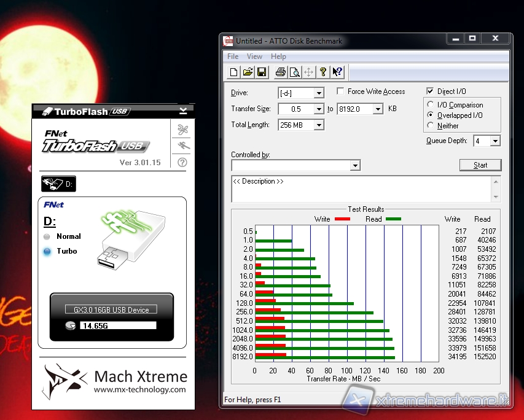The image size is (524, 420).
Task: Open the View menu
Action: click(x=254, y=56)
